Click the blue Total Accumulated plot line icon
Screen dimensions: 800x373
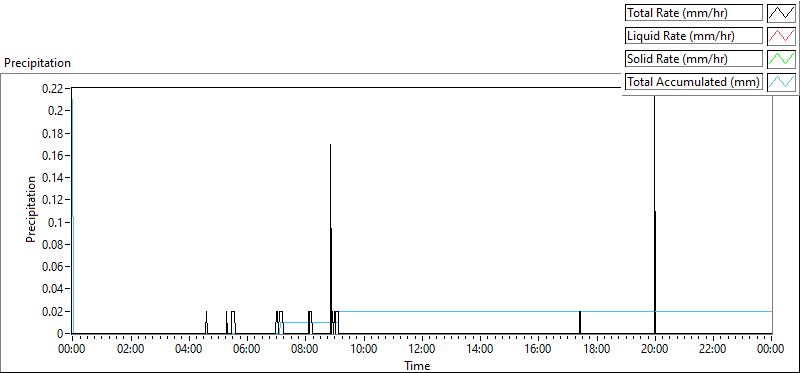coord(781,82)
